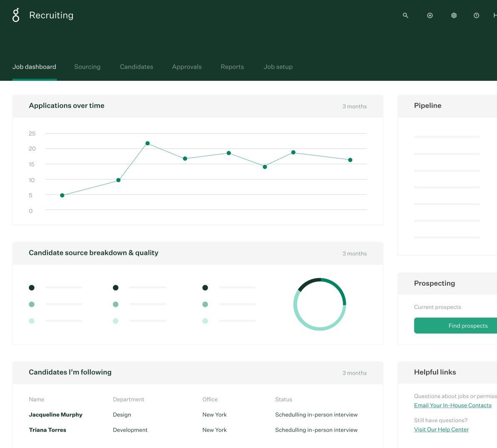The image size is (497, 448).
Task: Click the Find prospects button
Action: 455,326
